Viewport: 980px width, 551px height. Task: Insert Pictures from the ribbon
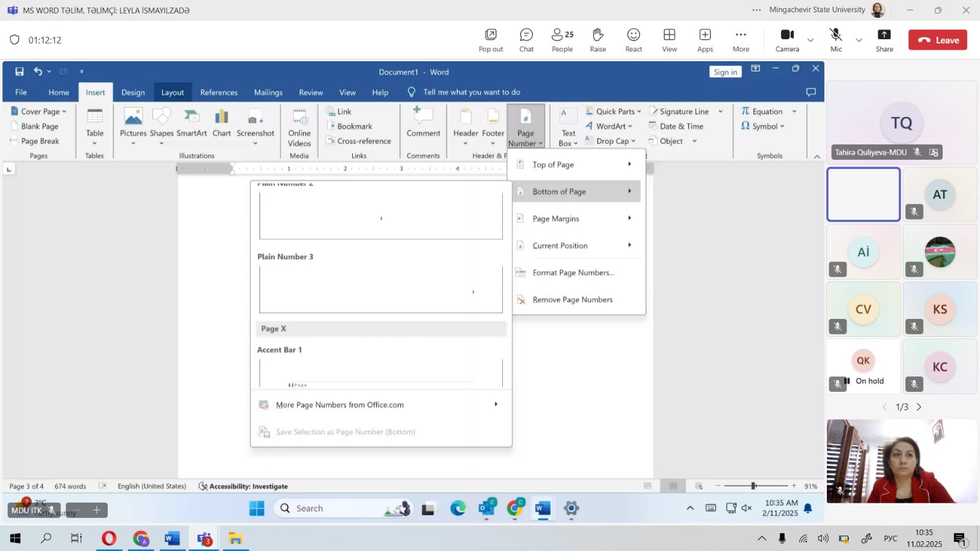click(x=133, y=127)
